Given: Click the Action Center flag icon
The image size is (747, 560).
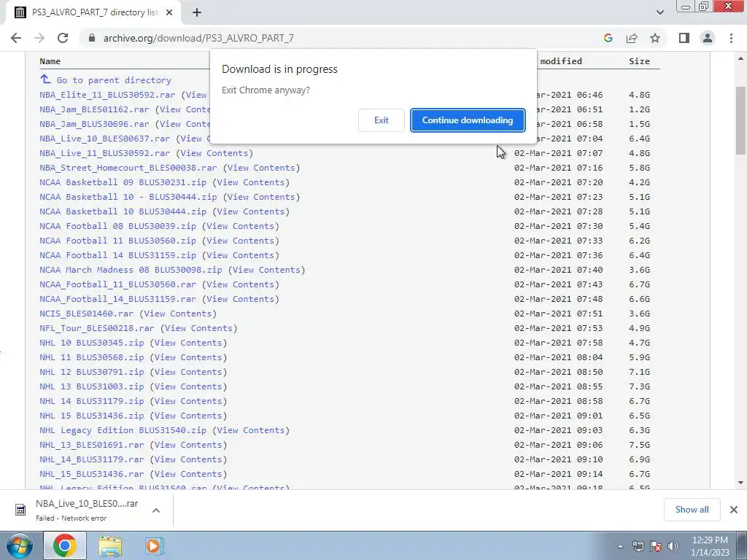Looking at the screenshot, I should [656, 546].
